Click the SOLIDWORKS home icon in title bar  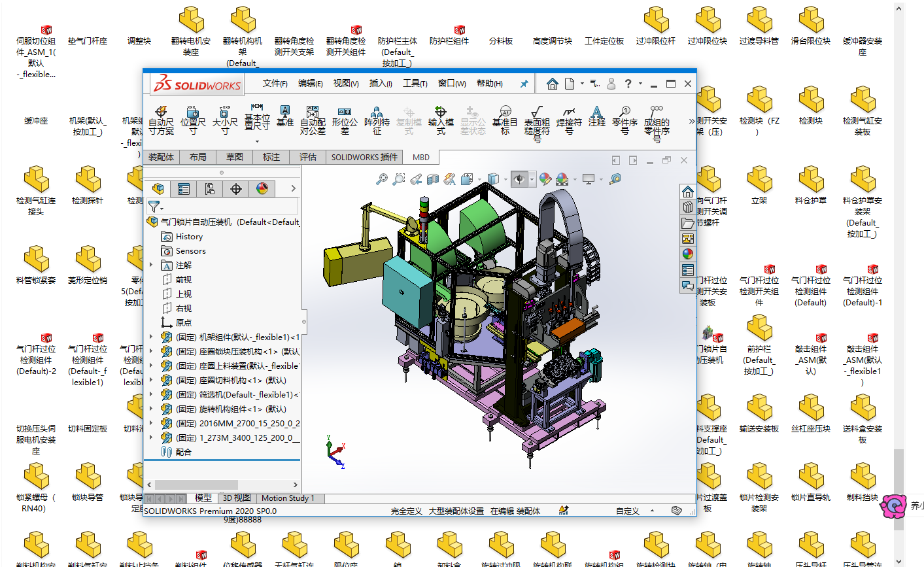[x=553, y=84]
